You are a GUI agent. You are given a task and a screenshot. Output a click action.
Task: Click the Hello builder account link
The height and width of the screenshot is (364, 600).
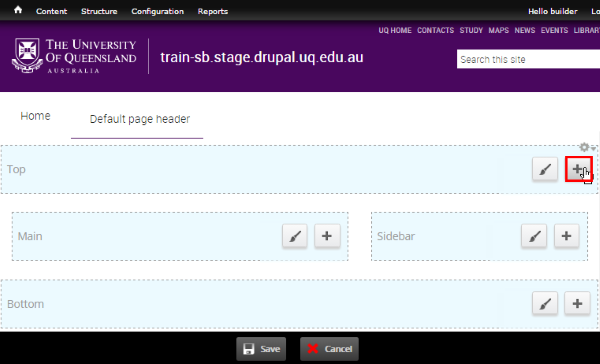point(553,11)
